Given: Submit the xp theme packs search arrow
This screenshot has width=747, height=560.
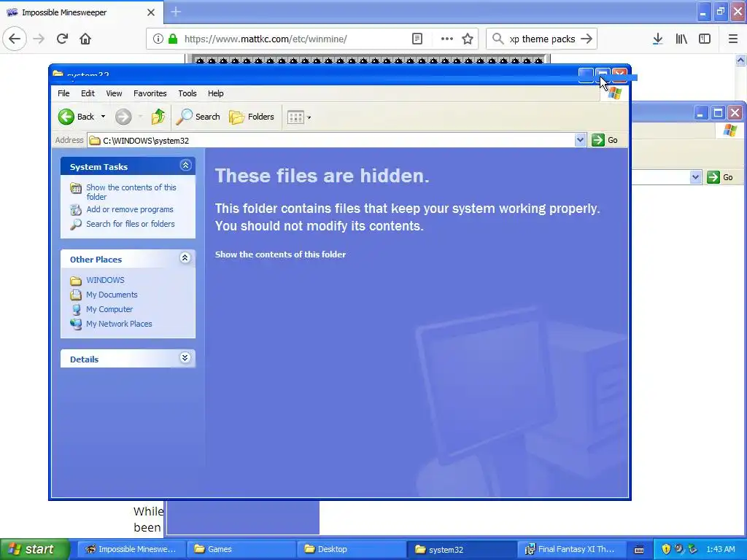Looking at the screenshot, I should pyautogui.click(x=587, y=39).
